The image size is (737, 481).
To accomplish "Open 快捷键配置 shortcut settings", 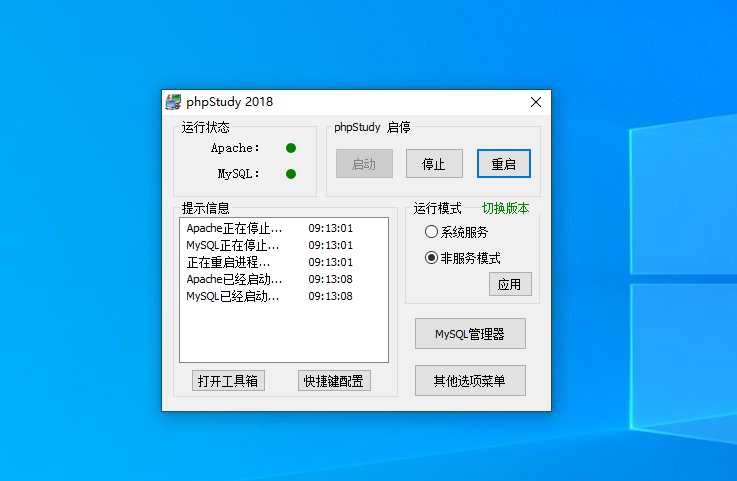I will (334, 381).
